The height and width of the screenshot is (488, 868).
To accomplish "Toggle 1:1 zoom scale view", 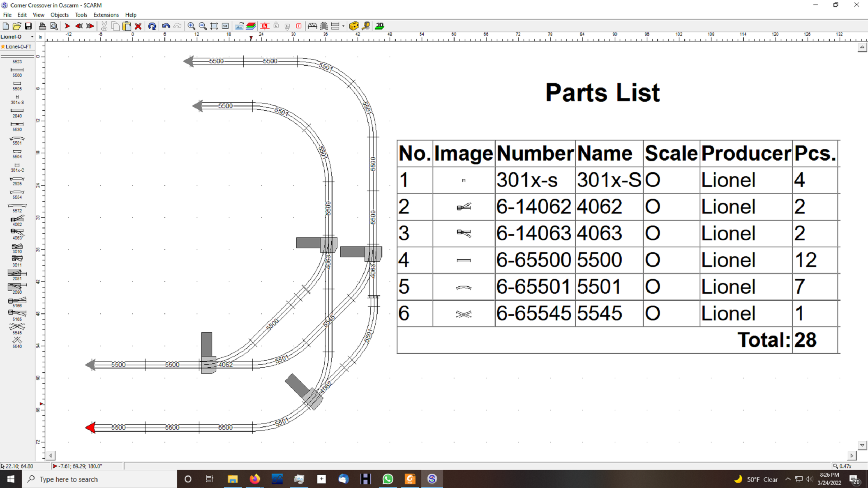I will [226, 26].
